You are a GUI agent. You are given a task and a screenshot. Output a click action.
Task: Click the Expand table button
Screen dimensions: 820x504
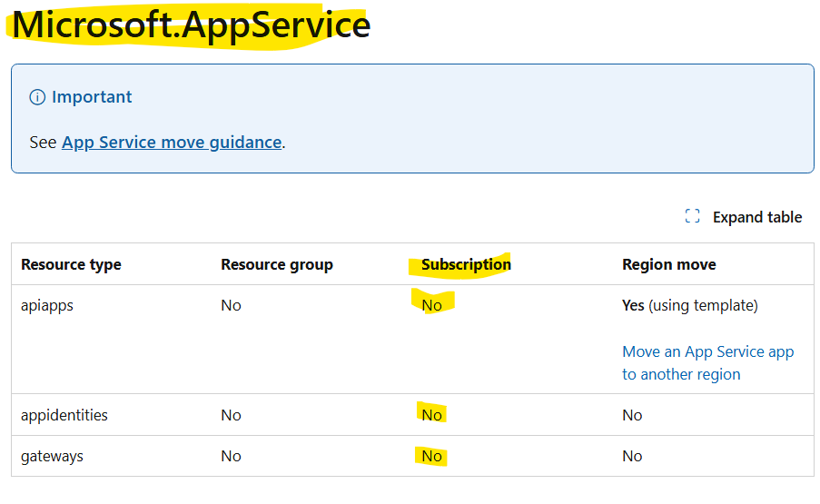point(743,217)
